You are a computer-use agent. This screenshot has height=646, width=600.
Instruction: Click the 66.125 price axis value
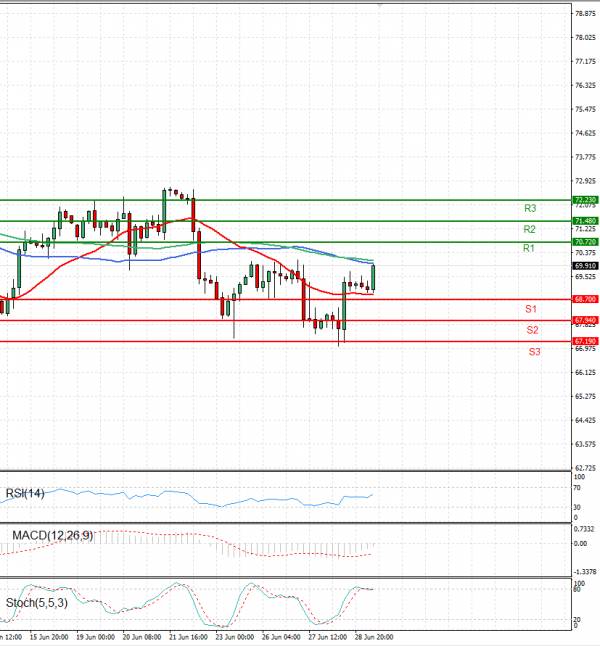[585, 372]
